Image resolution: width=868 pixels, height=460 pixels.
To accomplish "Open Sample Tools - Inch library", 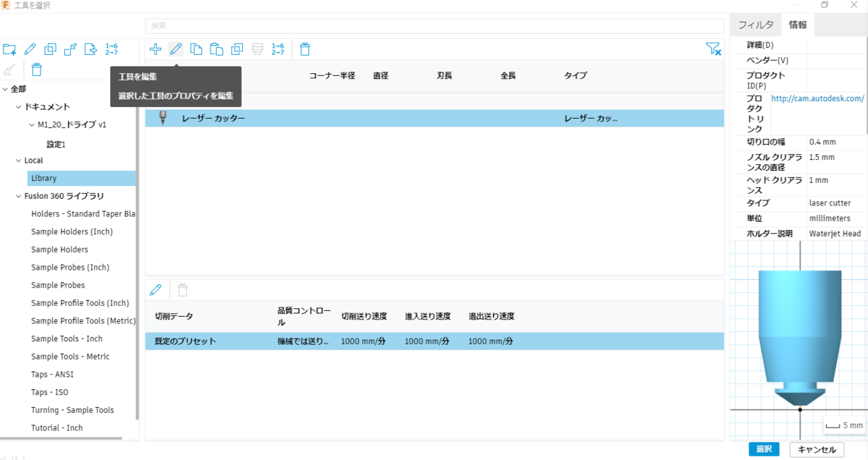I will click(x=67, y=338).
